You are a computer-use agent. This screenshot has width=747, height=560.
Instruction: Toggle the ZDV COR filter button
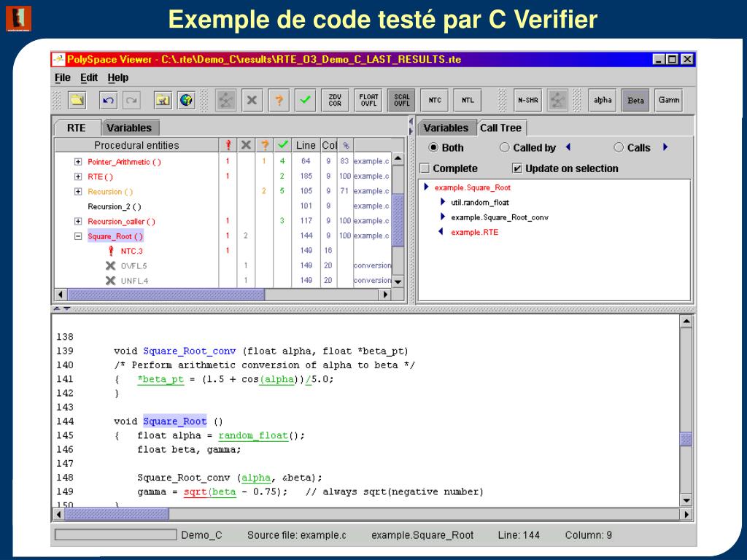pos(335,100)
